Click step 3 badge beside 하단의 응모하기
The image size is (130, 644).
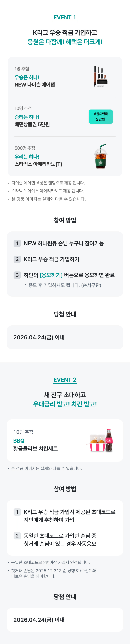tap(17, 275)
